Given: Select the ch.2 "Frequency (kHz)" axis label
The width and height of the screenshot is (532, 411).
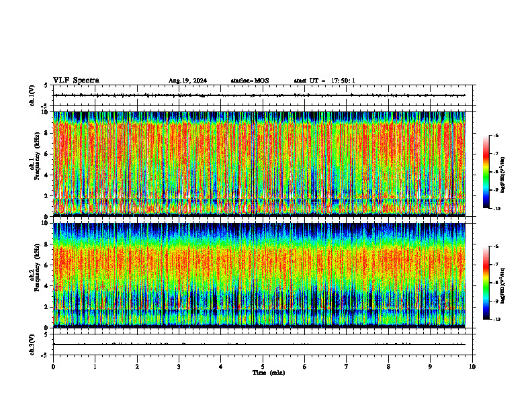Looking at the screenshot, I should click(x=38, y=267).
